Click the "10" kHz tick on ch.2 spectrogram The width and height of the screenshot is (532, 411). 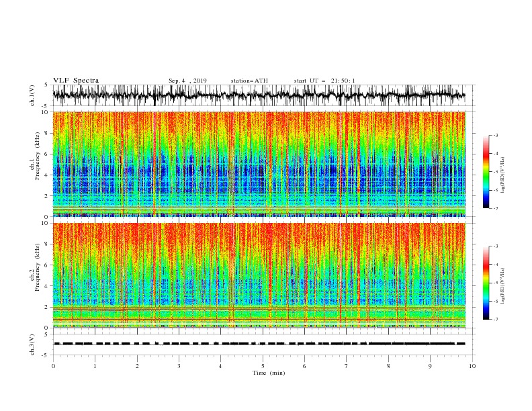click(x=46, y=223)
